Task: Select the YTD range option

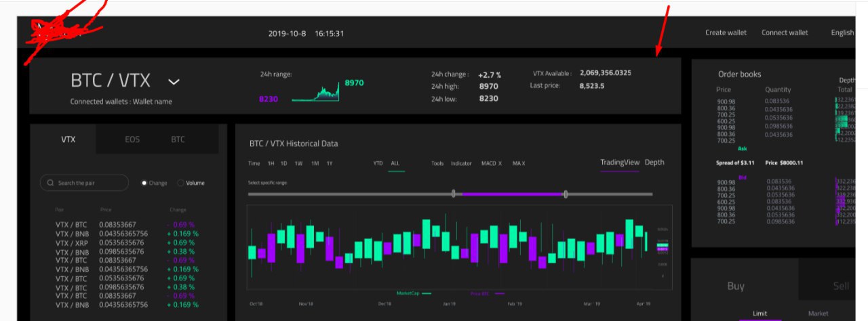Action: 378,163
